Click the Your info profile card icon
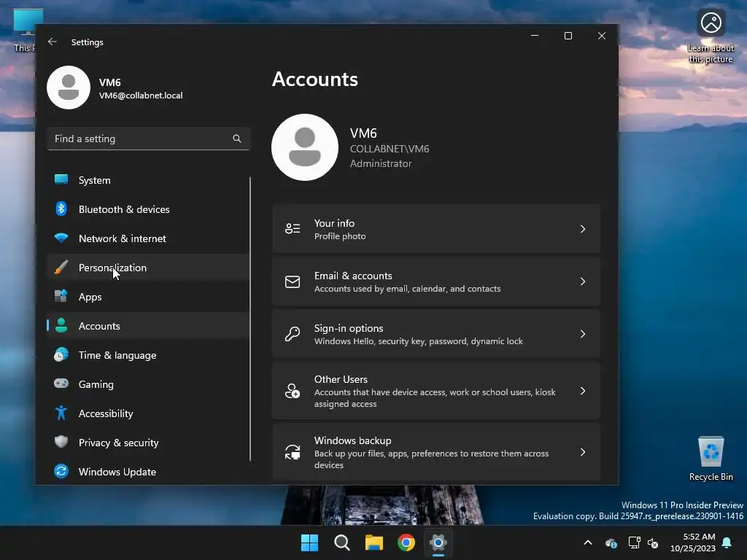The width and height of the screenshot is (747, 560). coord(293,228)
